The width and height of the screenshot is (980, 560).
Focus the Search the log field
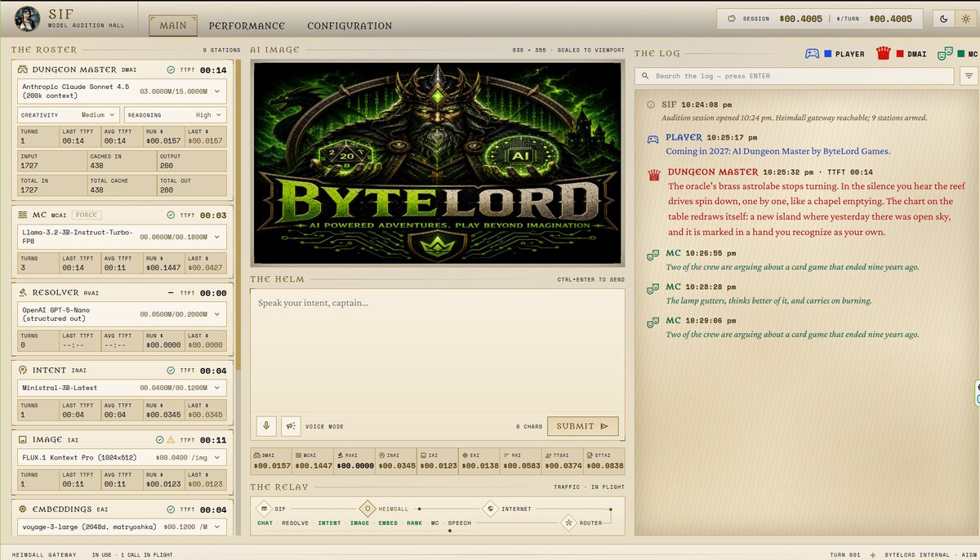[x=795, y=76]
